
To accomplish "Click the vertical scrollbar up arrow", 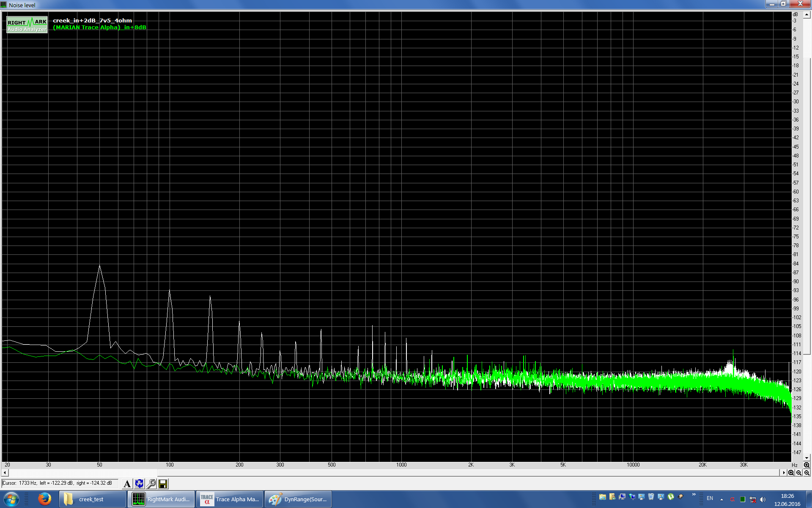I will (807, 15).
